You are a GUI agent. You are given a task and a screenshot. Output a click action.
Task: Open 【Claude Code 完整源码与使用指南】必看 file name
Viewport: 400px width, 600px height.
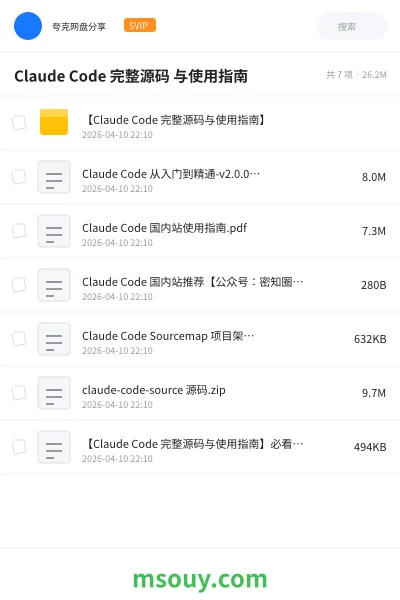pos(193,444)
